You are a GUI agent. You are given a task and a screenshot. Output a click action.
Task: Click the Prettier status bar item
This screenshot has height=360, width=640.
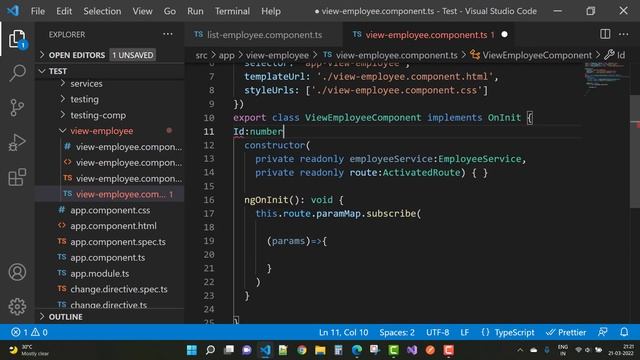point(566,332)
